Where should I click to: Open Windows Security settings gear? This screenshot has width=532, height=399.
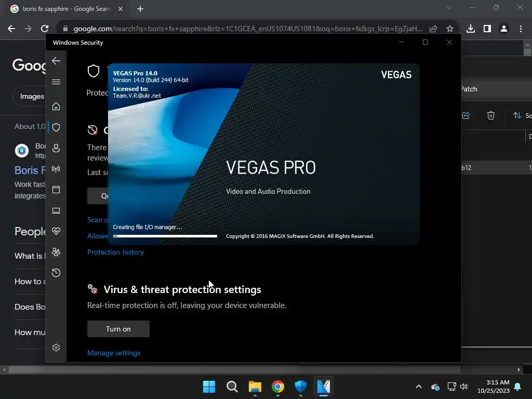pyautogui.click(x=56, y=348)
